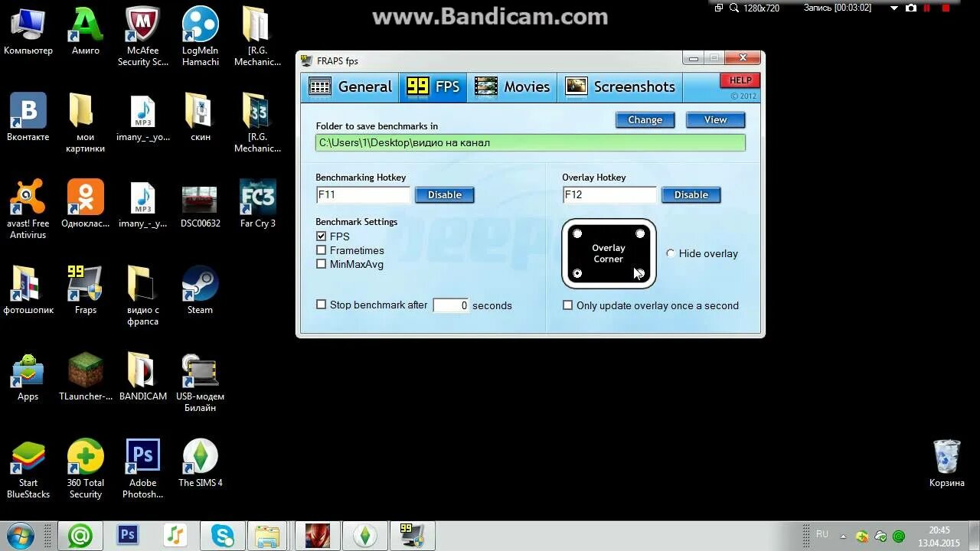Open the Bandicam recording dropdown arrow
The width and height of the screenshot is (980, 551).
(x=893, y=8)
